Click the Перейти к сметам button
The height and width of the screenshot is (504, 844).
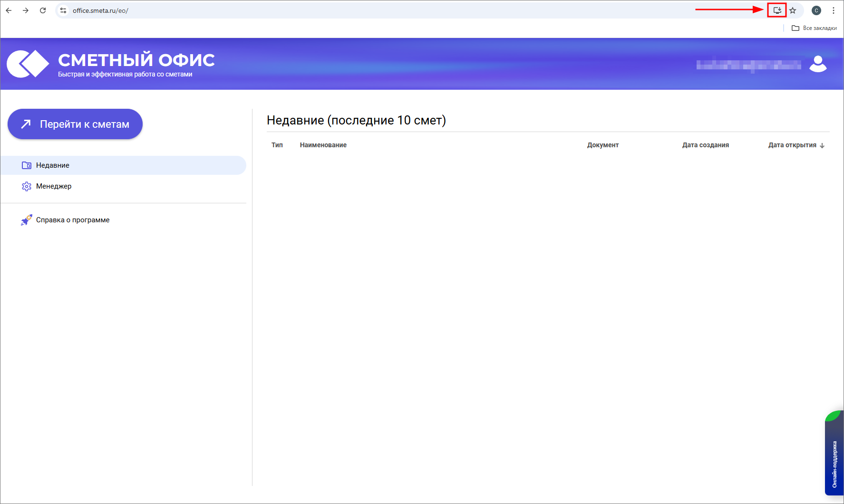75,124
